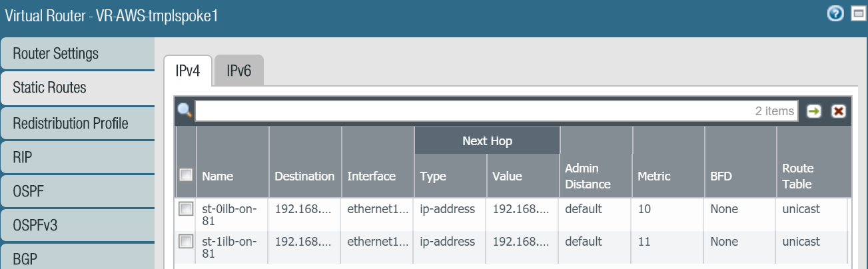Screen dimensions: 868x269
Task: Select the IPv4 tab
Action: coord(188,71)
